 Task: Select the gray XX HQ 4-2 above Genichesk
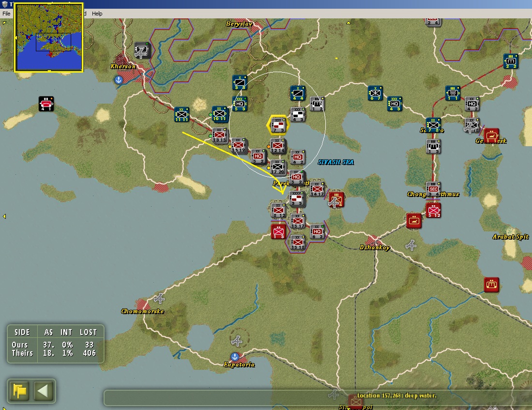472,104
